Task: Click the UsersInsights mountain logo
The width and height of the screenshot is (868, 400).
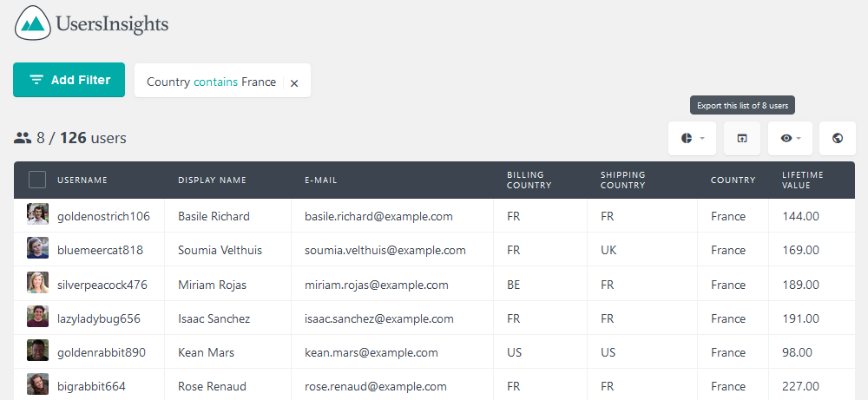Action: click(x=33, y=23)
